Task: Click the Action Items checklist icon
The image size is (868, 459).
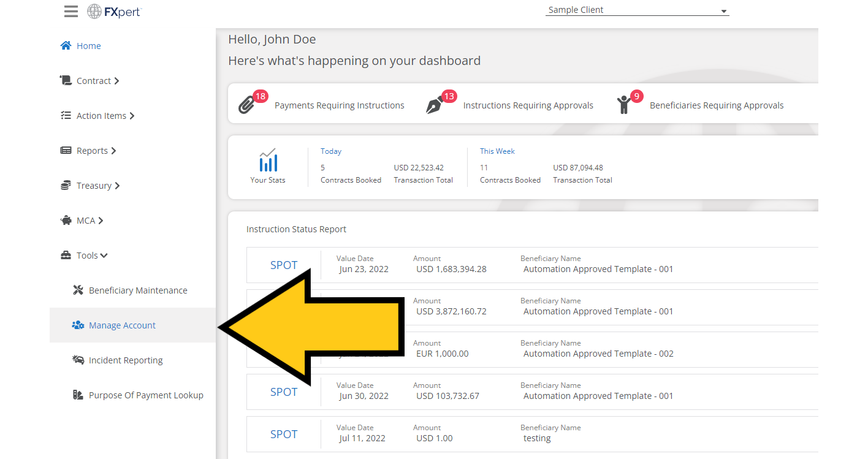Action: click(66, 115)
